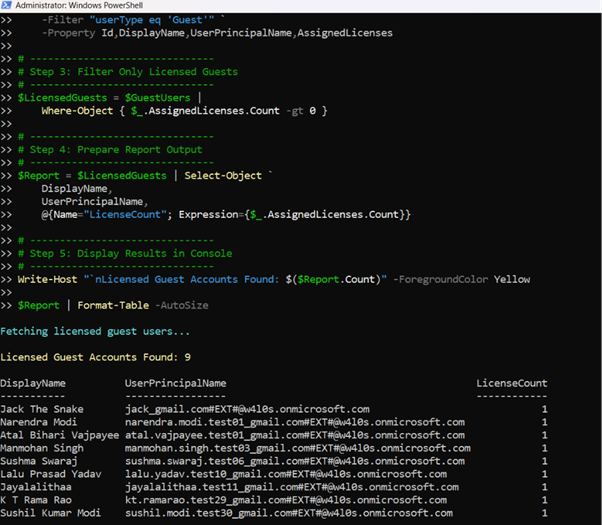Click the Where-Object cmdlet text
Image resolution: width=602 pixels, height=525 pixels.
click(x=74, y=110)
